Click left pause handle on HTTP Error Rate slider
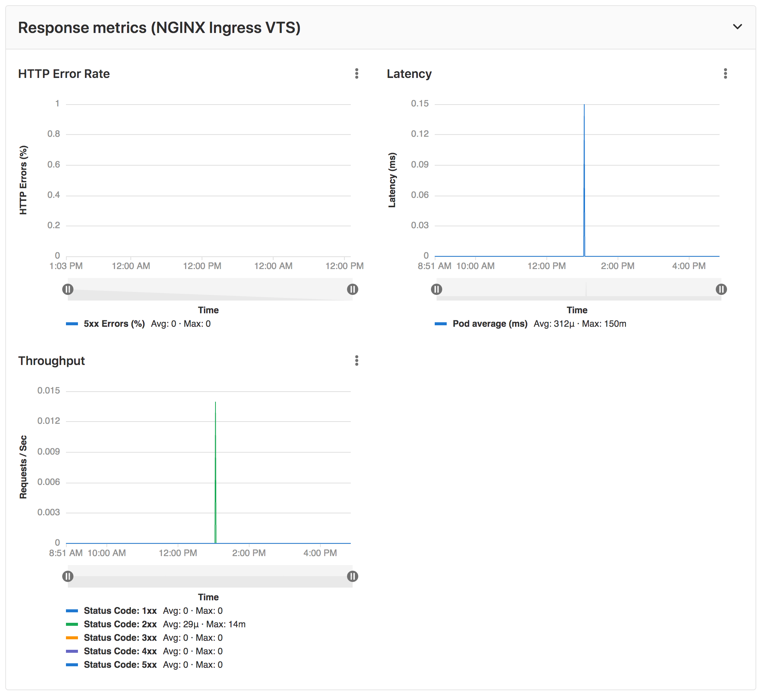This screenshot has width=763, height=700. pyautogui.click(x=68, y=290)
